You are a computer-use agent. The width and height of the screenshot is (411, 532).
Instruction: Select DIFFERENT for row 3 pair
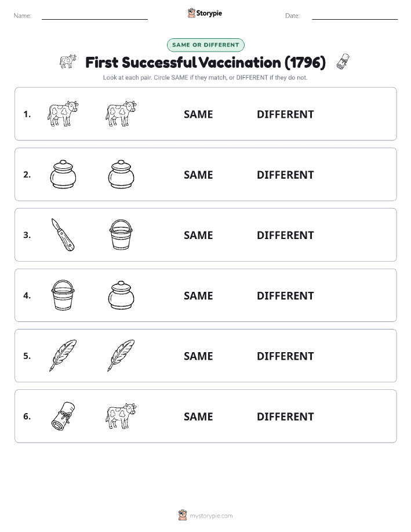tap(285, 235)
